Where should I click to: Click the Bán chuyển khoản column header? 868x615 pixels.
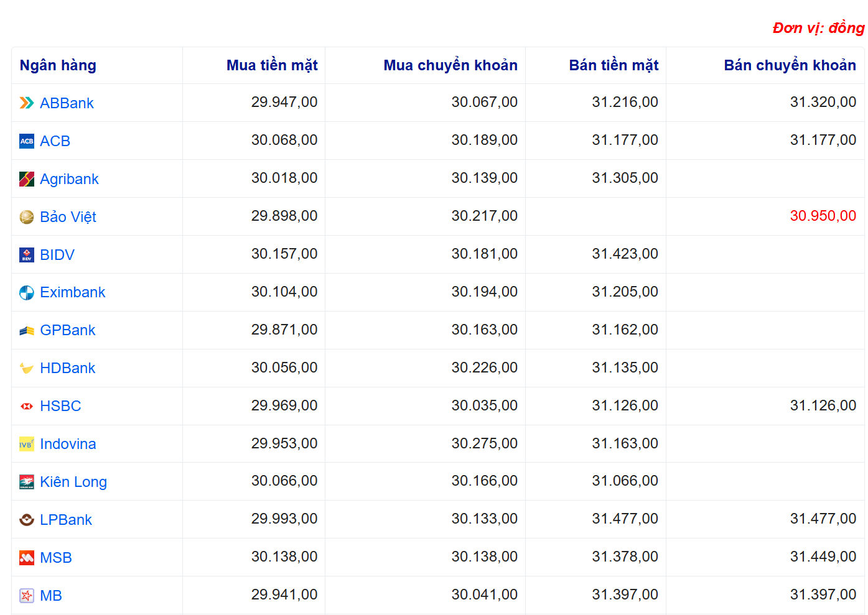pyautogui.click(x=790, y=65)
